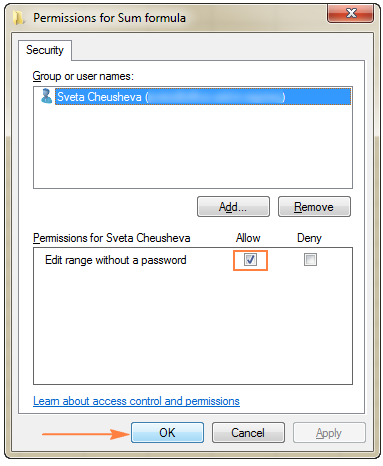The width and height of the screenshot is (383, 466).
Task: Check the Deny checkbox for edit range
Action: point(310,259)
